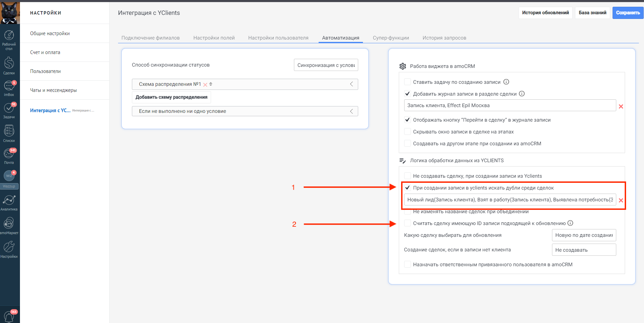Open Рабочий стол dashboard in sidebar
This screenshot has width=644, height=323.
[x=9, y=40]
